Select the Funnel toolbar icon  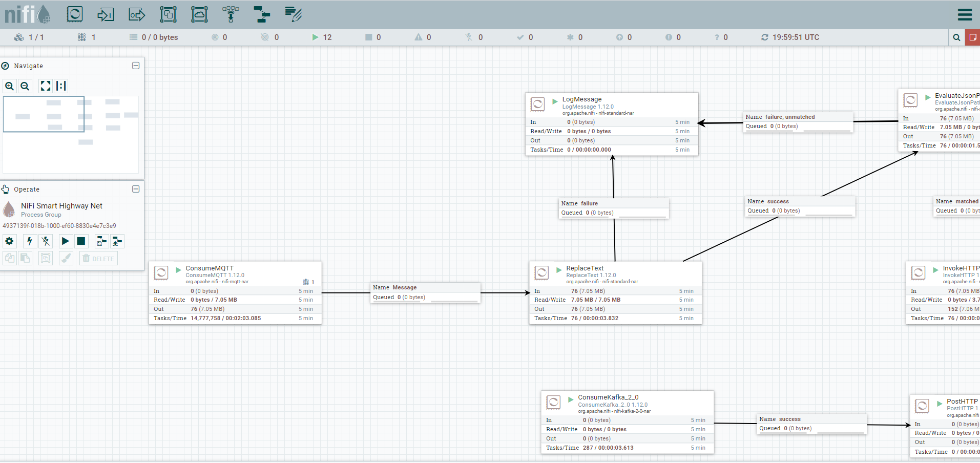231,14
